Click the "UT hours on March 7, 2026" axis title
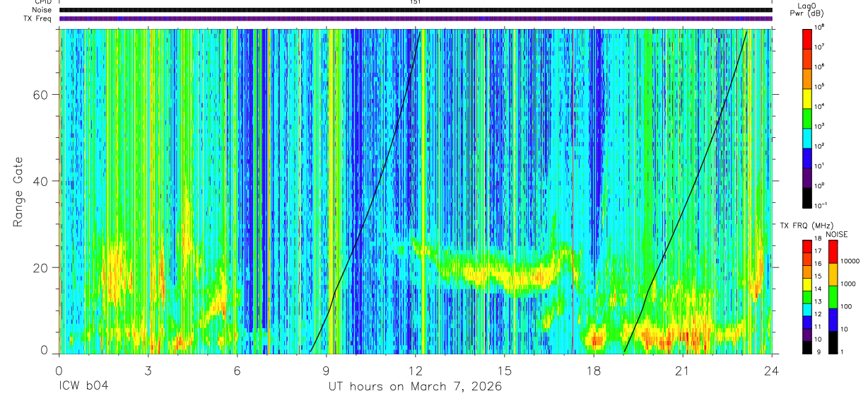This screenshot has height=401, width=868. point(415,387)
